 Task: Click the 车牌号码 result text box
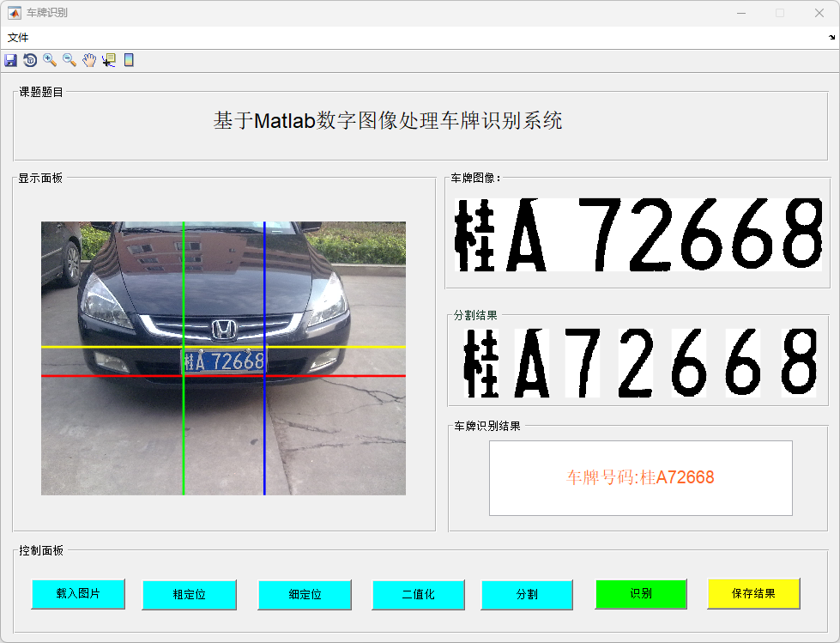[640, 478]
